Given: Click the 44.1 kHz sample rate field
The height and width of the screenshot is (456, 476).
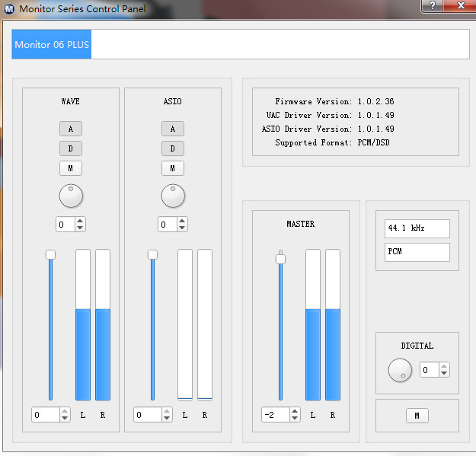Looking at the screenshot, I should 417,228.
